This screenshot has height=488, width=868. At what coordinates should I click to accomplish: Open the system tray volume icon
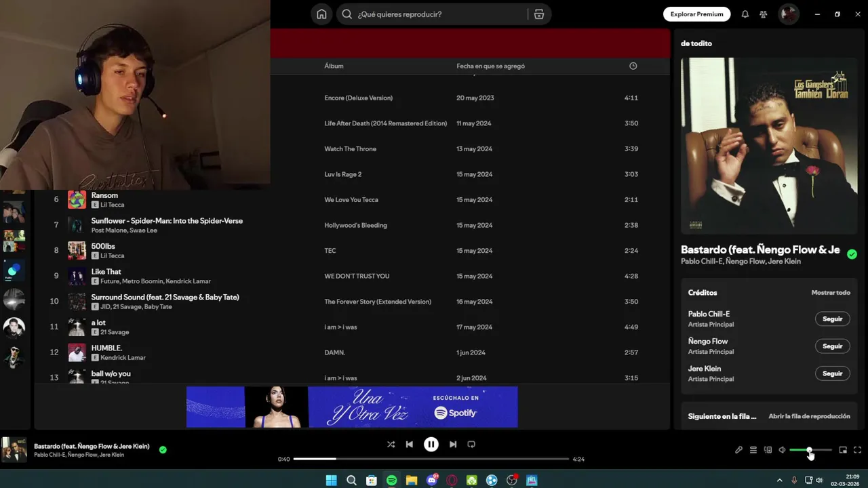(819, 480)
